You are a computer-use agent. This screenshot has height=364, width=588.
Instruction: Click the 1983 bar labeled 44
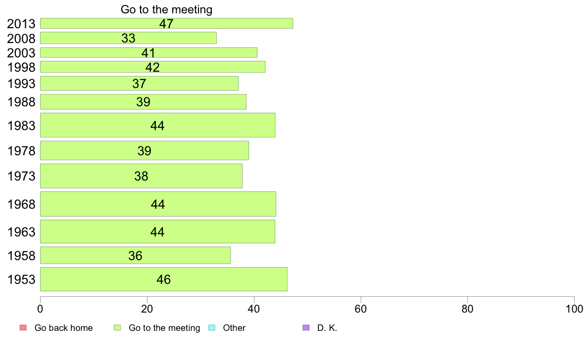tap(157, 125)
